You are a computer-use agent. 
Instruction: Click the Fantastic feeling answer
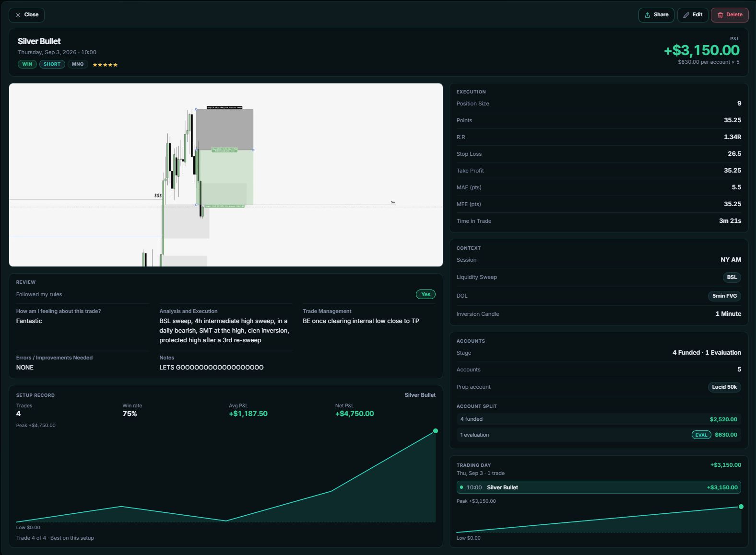pyautogui.click(x=29, y=321)
